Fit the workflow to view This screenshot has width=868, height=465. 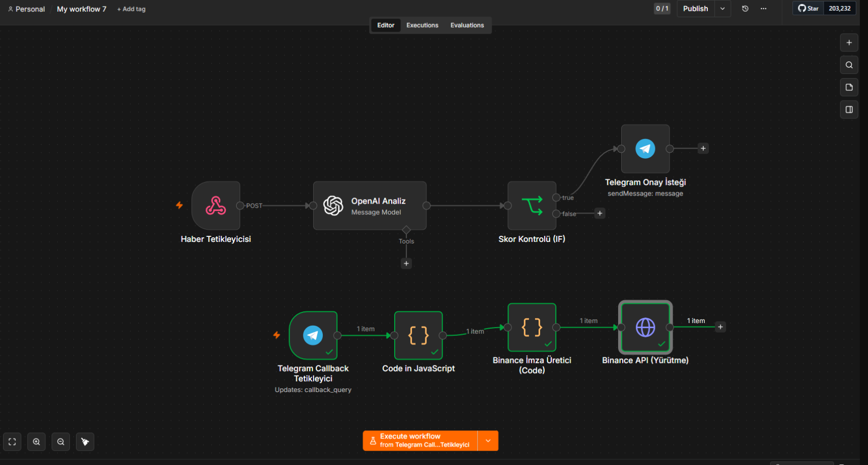tap(12, 442)
